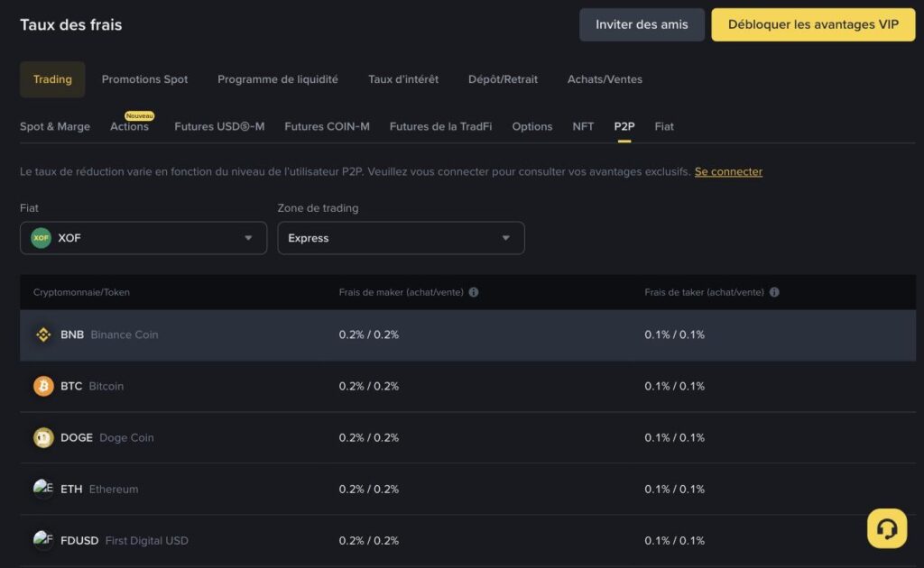Switch to Futures USD®-M sub-tab
The image size is (924, 568).
click(219, 126)
